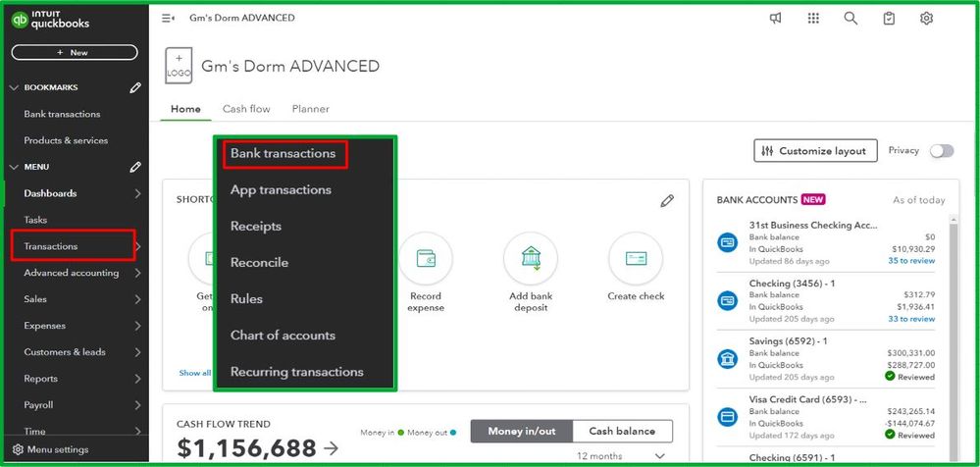
Task: Select App transactions in the flyout menu
Action: click(x=281, y=190)
